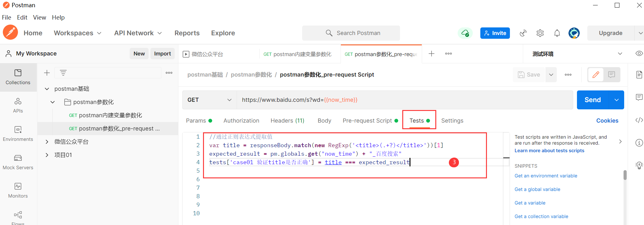Click the snippets list vertical scrollbar
644x225 pixels.
point(625,175)
